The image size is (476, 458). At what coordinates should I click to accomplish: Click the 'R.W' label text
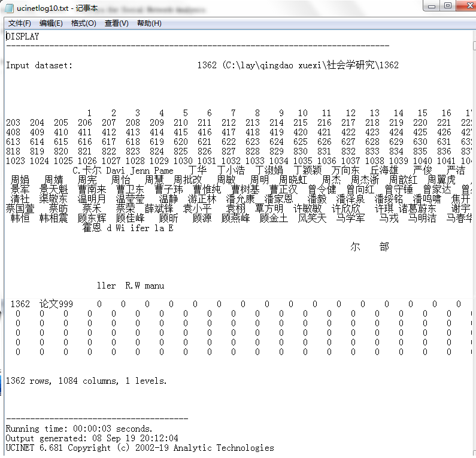point(133,286)
